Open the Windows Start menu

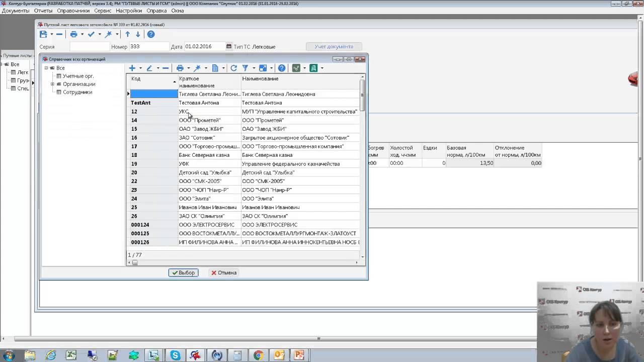9,355
